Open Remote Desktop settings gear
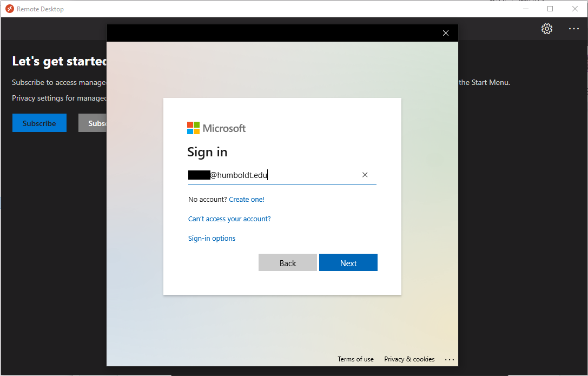This screenshot has height=376, width=588. pos(547,29)
